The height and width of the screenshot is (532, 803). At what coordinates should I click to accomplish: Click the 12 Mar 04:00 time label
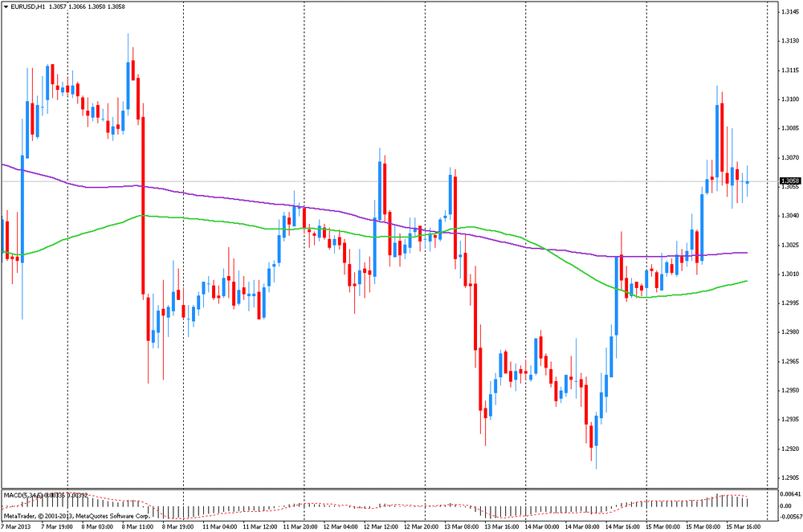(x=340, y=526)
